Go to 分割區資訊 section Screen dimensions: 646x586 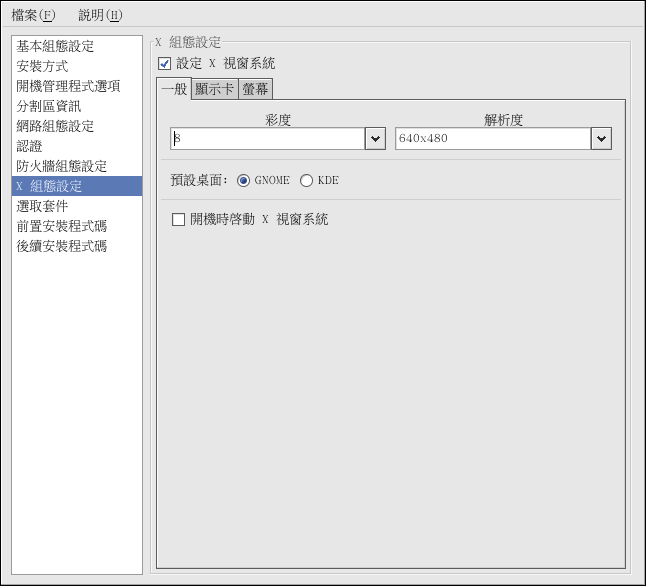[49, 107]
